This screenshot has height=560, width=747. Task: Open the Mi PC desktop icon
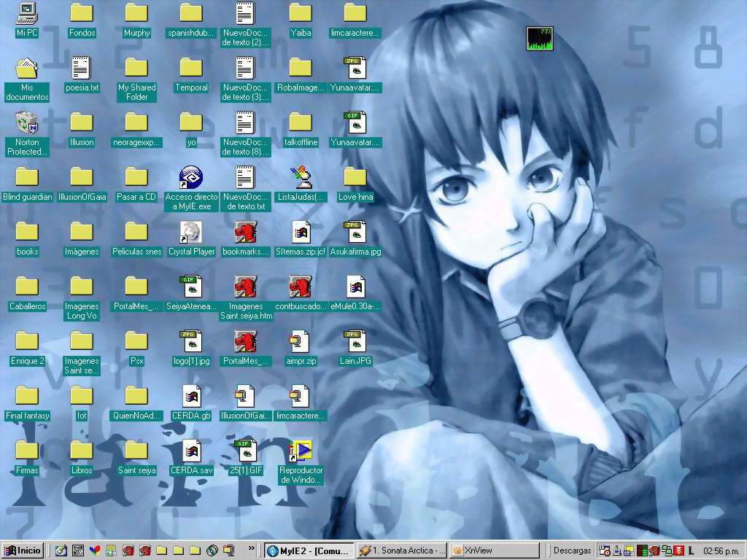point(27,13)
